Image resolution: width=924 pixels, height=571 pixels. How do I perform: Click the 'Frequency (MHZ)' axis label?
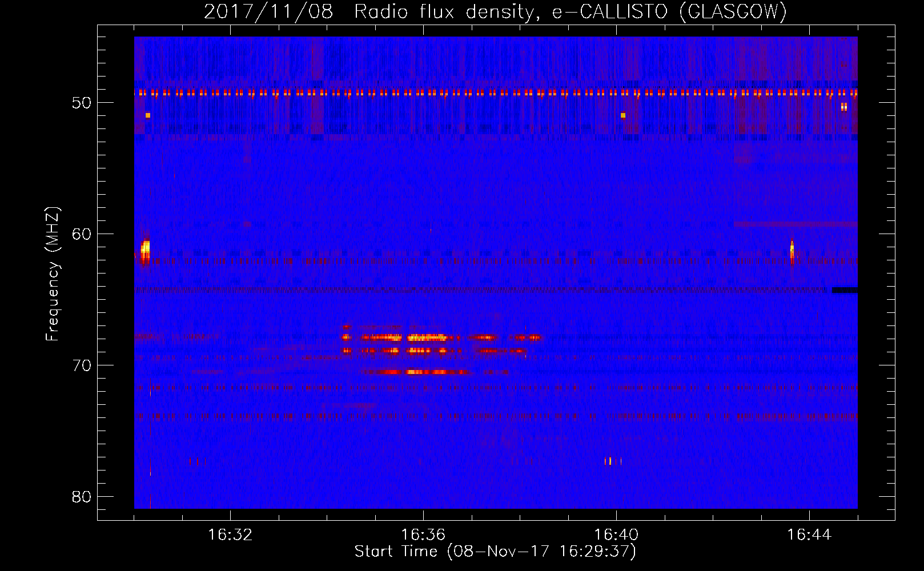pos(53,274)
